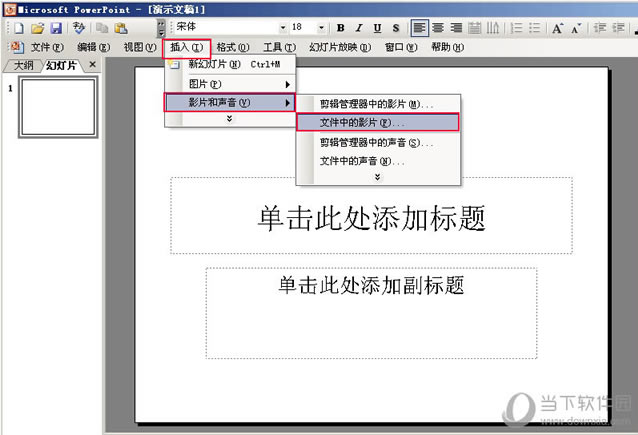Toggle text shadow formatting
Screen dimensions: 638x435
point(396,28)
